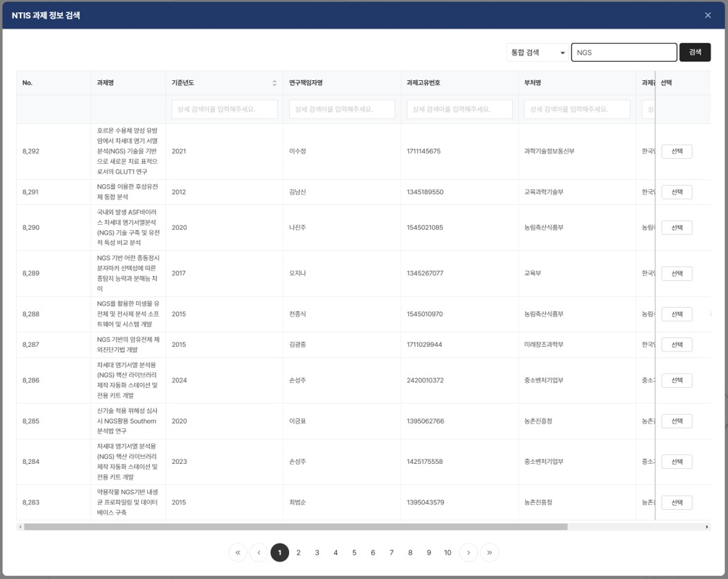
Task: Go to previous page with left chevron
Action: (x=258, y=552)
